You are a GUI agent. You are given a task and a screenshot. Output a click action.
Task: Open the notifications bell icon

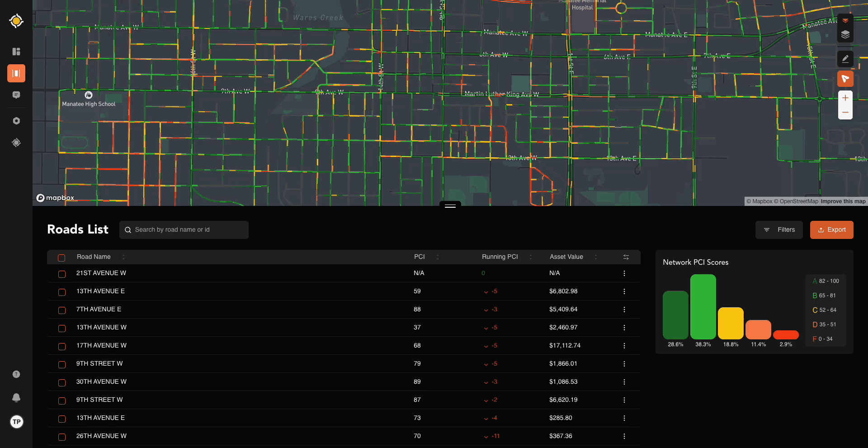point(16,397)
